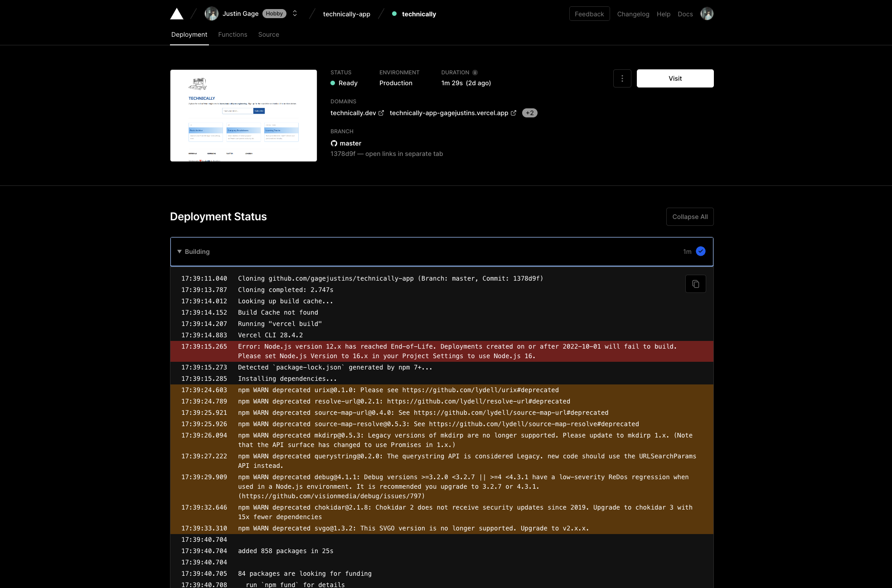892x588 pixels.
Task: Click the Collapse All button
Action: tap(689, 216)
